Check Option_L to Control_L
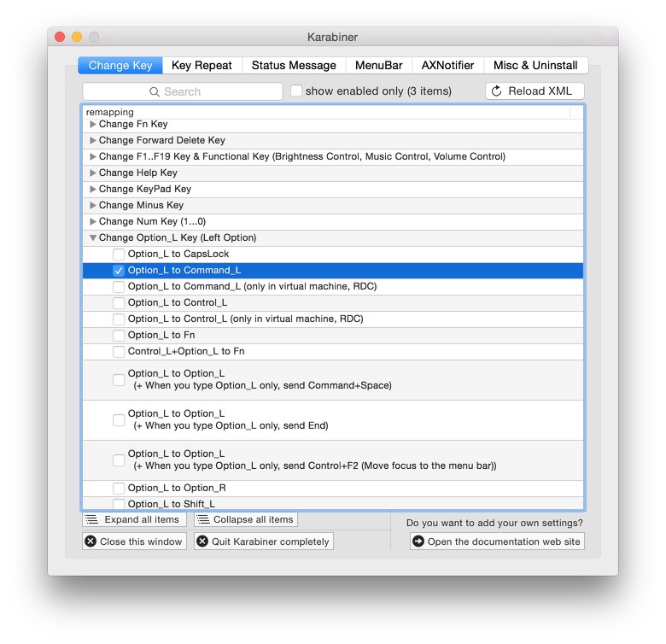The width and height of the screenshot is (666, 644). click(119, 303)
